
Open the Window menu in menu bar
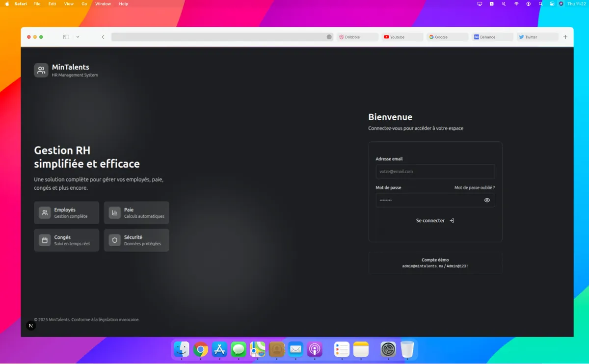[103, 3]
